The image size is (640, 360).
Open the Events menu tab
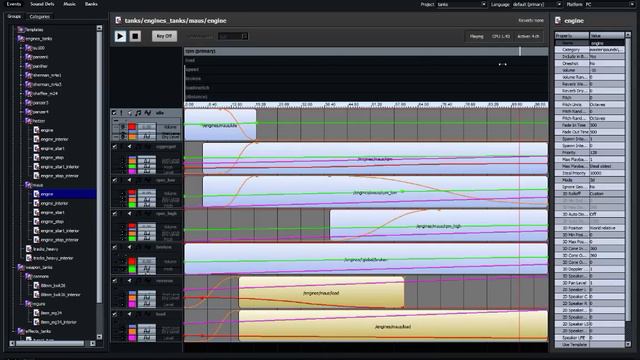(13, 4)
